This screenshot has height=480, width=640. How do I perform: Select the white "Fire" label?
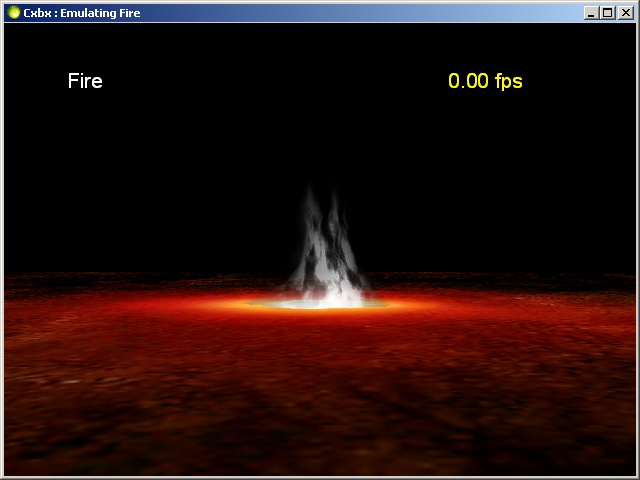point(85,81)
